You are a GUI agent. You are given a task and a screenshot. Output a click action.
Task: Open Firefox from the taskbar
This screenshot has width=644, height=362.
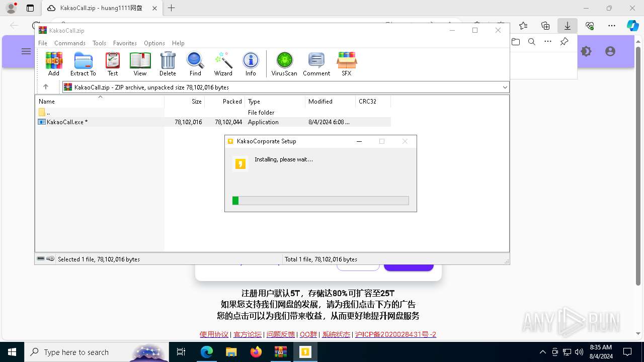[x=256, y=352]
